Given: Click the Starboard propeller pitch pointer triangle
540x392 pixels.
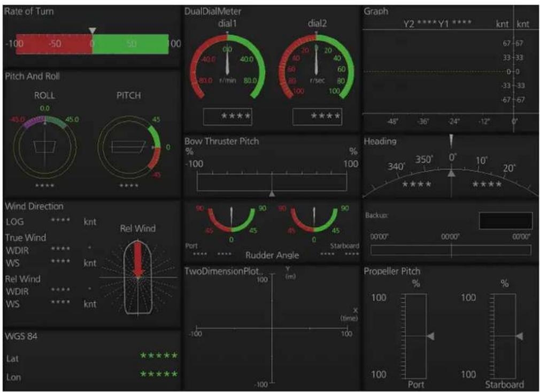Looking at the screenshot, I should click(x=519, y=336).
